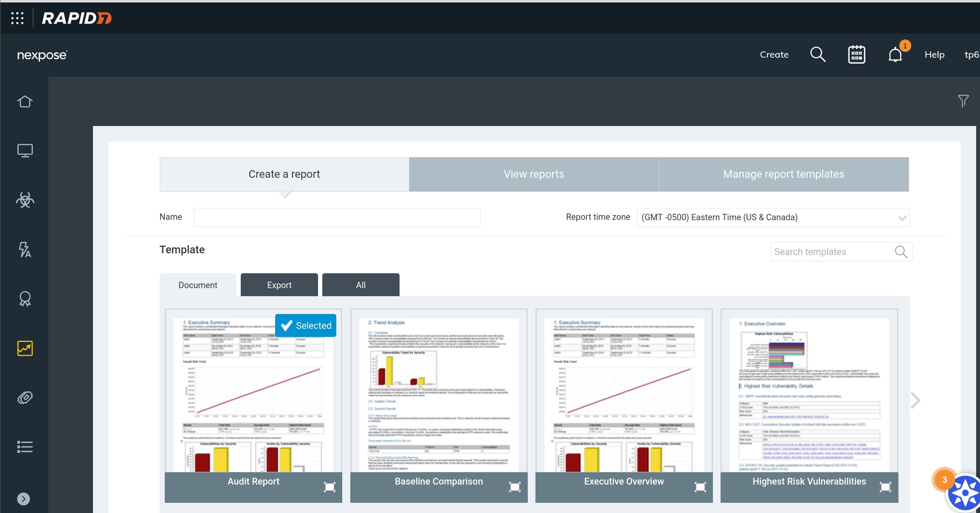
Task: Open the Report time zone dropdown
Action: [773, 217]
